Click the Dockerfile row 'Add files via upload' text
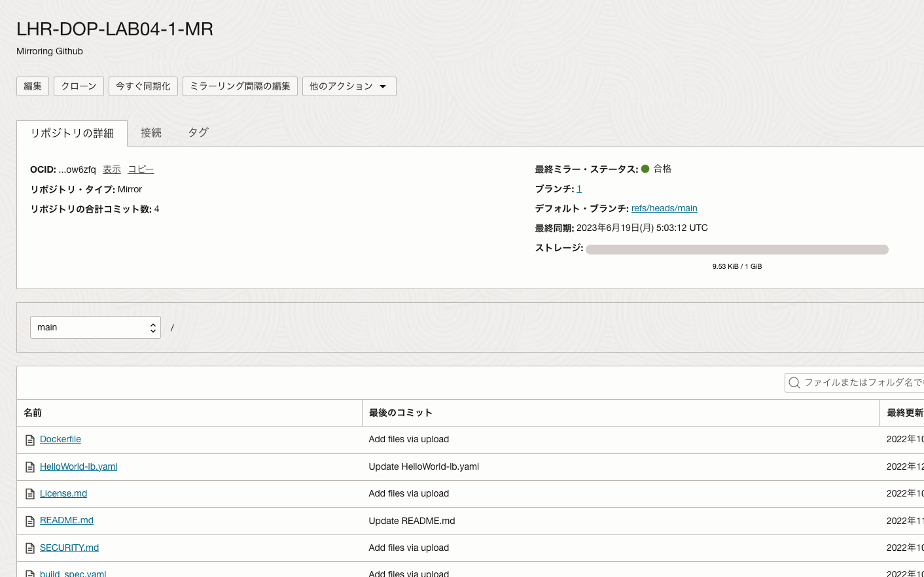Image resolution: width=924 pixels, height=577 pixels. click(409, 439)
